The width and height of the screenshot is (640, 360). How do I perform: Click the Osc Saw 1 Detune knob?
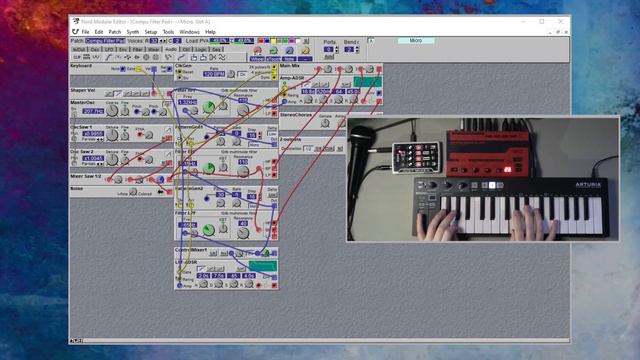pos(112,135)
